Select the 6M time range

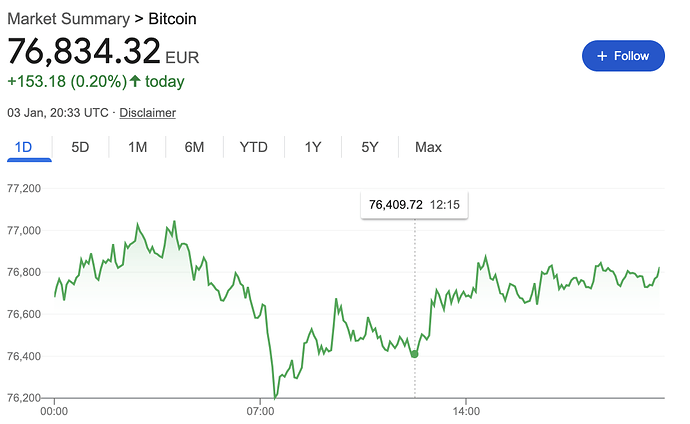click(194, 147)
